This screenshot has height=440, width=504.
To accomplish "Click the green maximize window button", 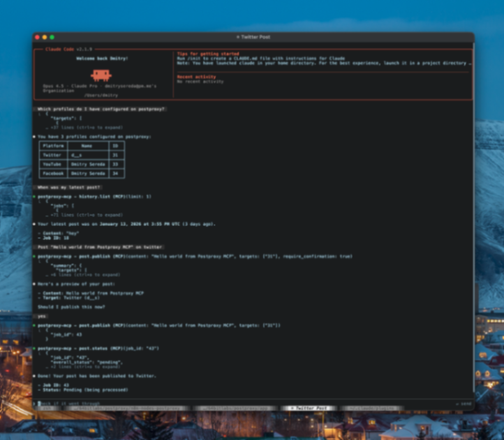I will pyautogui.click(x=52, y=37).
